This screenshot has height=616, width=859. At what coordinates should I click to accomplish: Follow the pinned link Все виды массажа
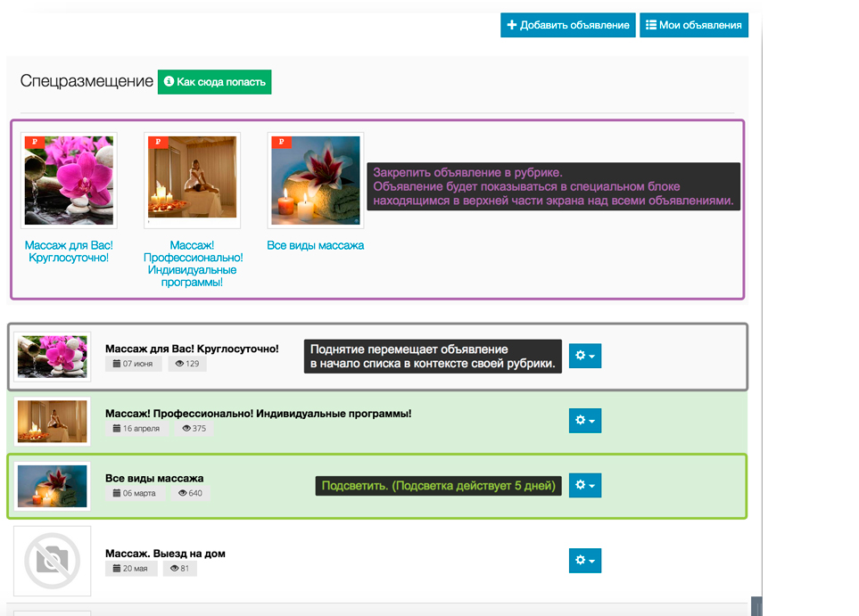(316, 245)
